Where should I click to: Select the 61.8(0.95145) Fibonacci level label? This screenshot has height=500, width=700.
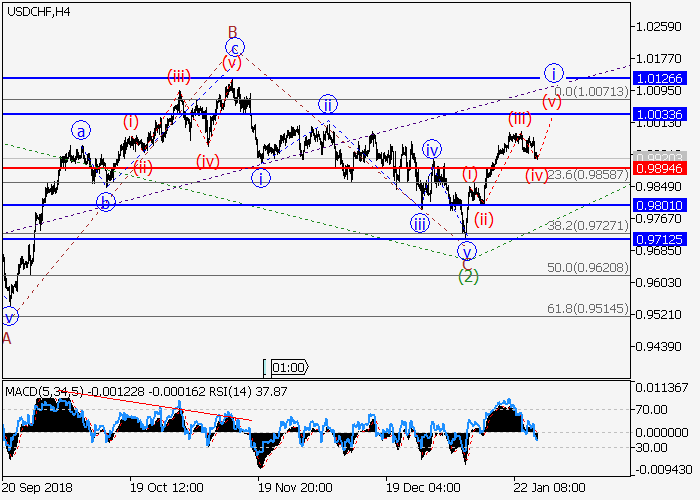point(587,310)
